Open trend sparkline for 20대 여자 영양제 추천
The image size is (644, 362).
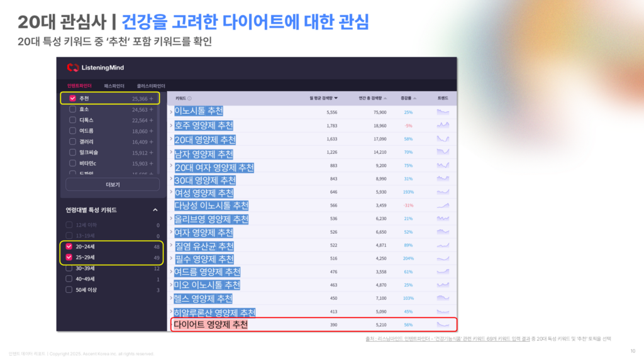(x=443, y=165)
